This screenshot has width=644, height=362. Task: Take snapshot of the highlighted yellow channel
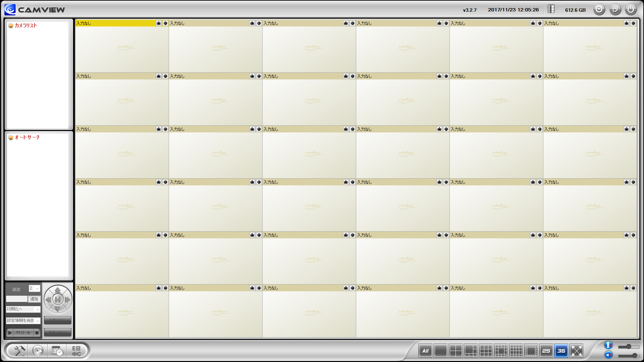click(x=159, y=23)
